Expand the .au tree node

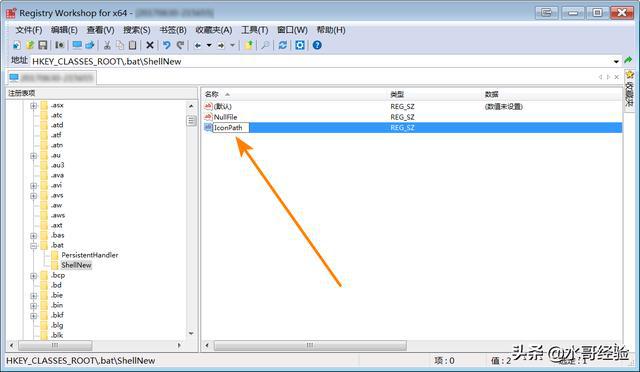point(33,156)
